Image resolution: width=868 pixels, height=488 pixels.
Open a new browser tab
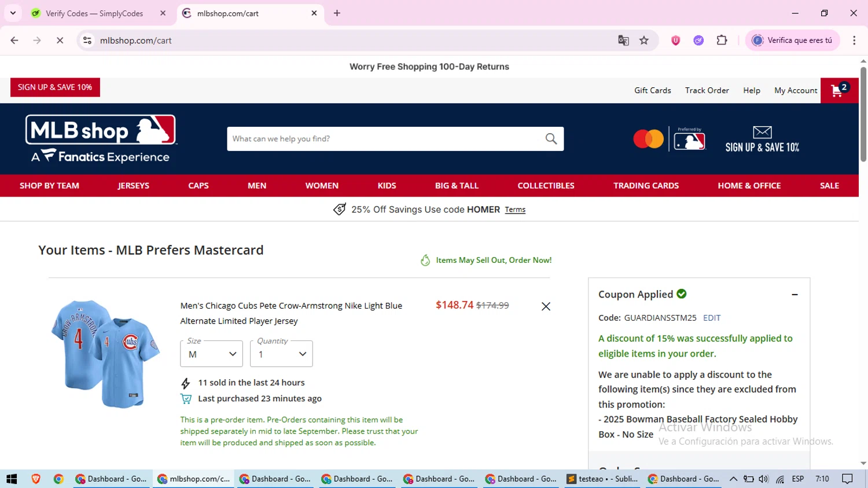click(337, 13)
